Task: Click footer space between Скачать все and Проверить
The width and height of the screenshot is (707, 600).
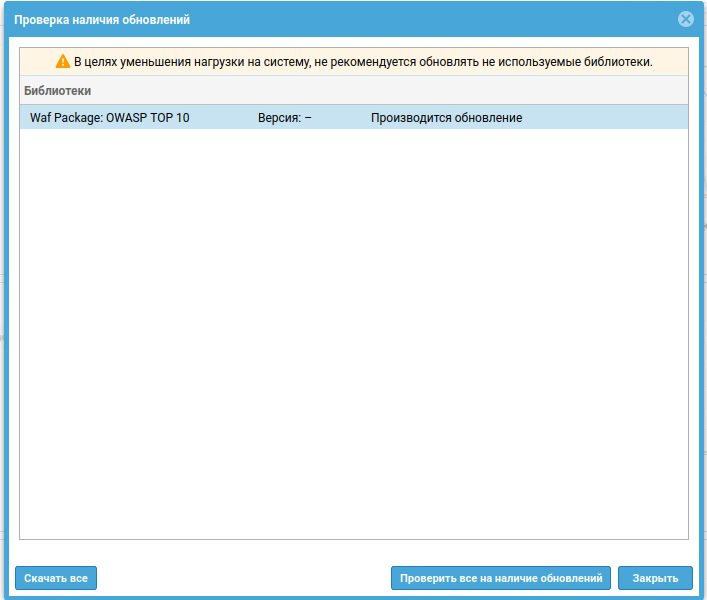Action: pos(243,578)
